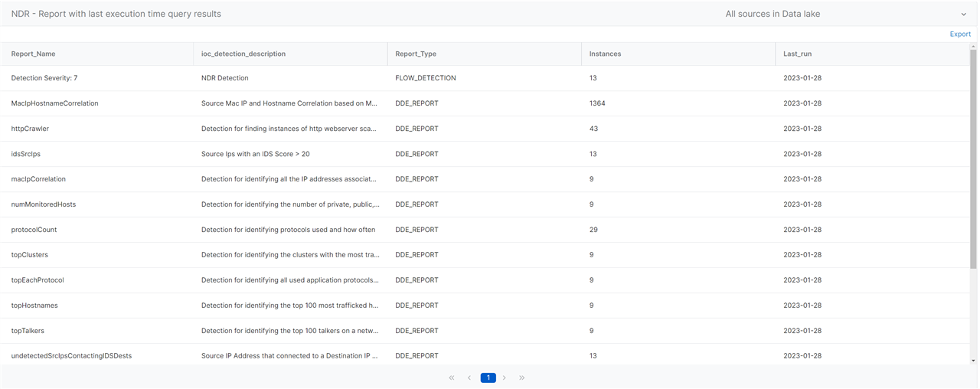Click scrollbar down arrow
This screenshot has width=980, height=389.
coord(973,361)
